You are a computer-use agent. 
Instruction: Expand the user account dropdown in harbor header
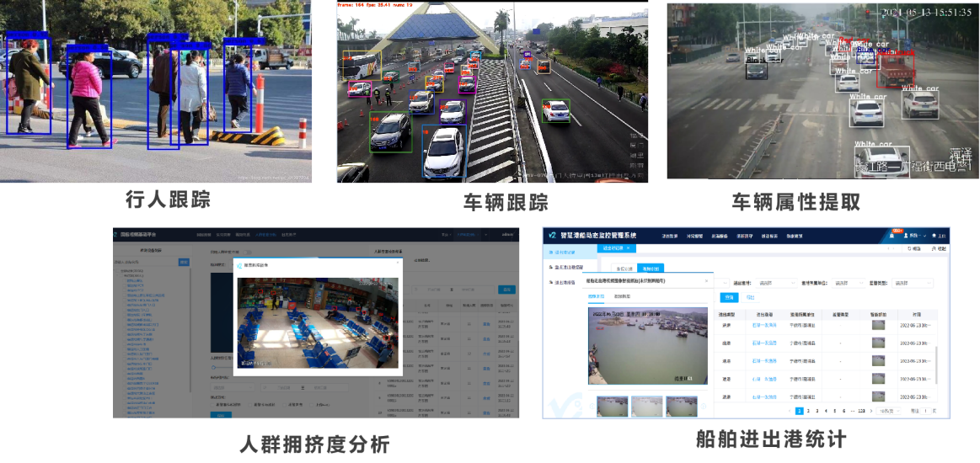click(913, 235)
